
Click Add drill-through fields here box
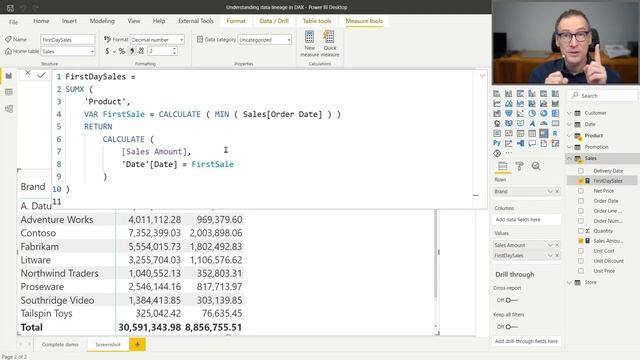point(526,341)
